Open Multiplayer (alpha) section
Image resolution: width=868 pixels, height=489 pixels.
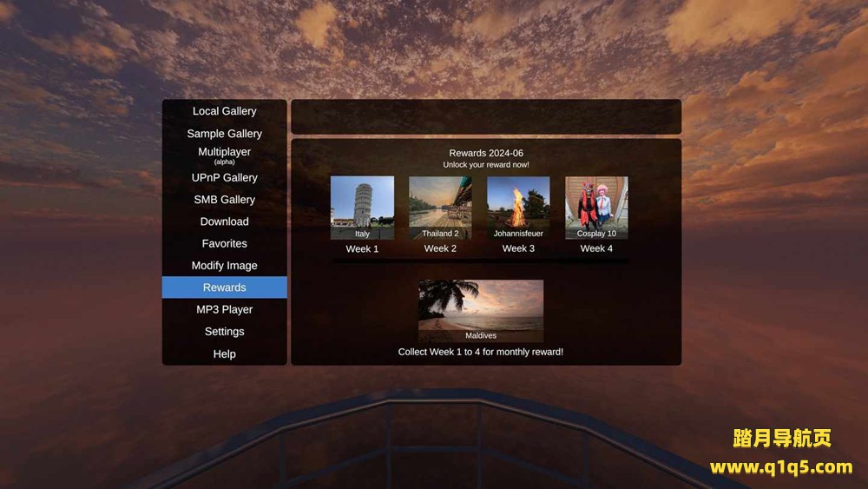(x=224, y=155)
